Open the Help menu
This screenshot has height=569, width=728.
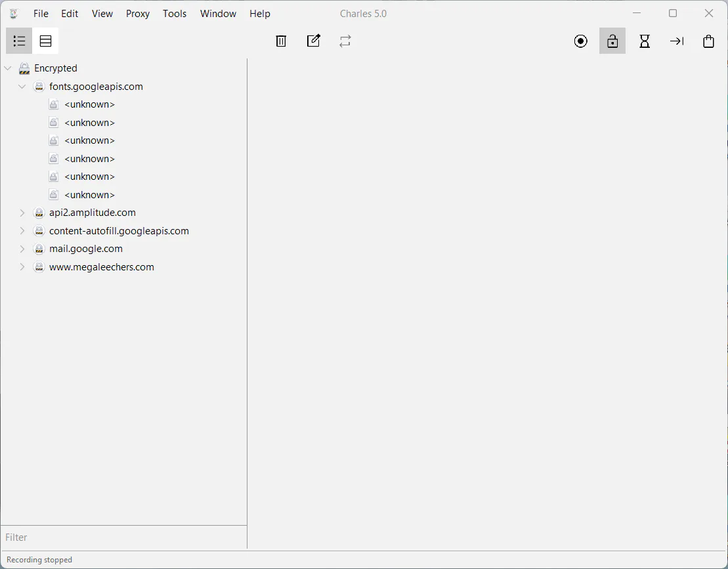[260, 14]
